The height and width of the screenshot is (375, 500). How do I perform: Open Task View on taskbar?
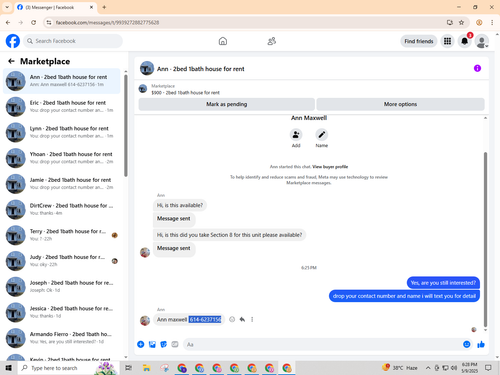[128, 368]
